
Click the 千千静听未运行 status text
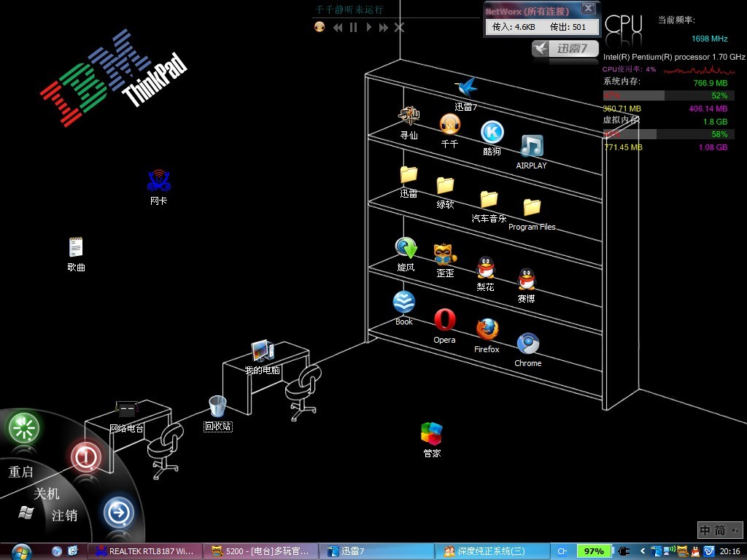click(x=349, y=9)
